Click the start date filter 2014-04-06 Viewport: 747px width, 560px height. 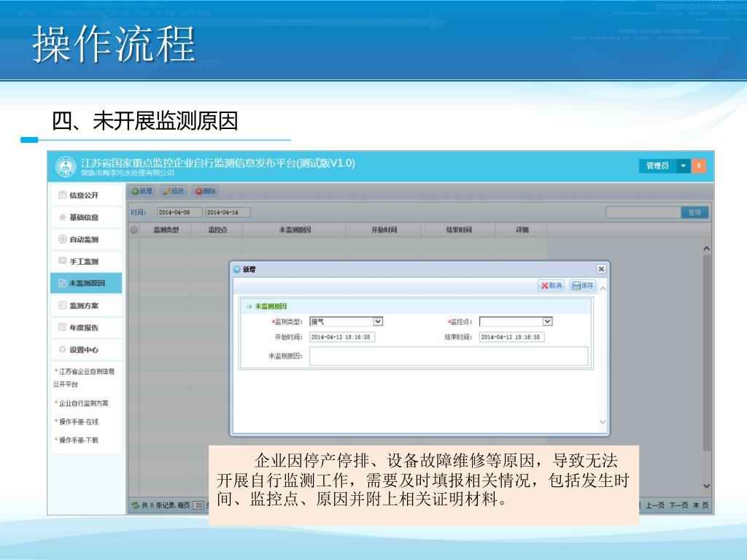pos(179,212)
